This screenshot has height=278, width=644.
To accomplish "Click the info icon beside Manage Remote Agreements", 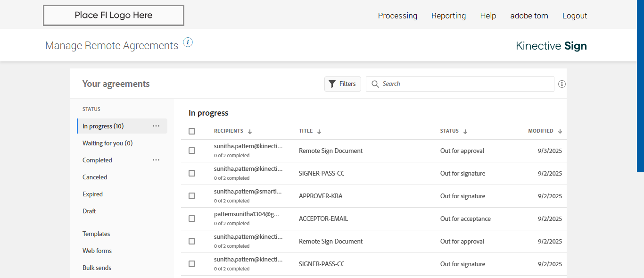I will pos(188,42).
